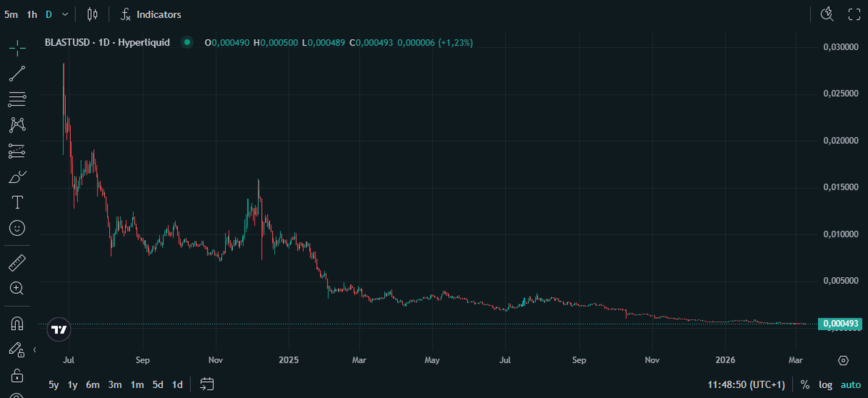Open the candlestick chart type selector
Image resolution: width=868 pixels, height=398 pixels.
click(92, 14)
